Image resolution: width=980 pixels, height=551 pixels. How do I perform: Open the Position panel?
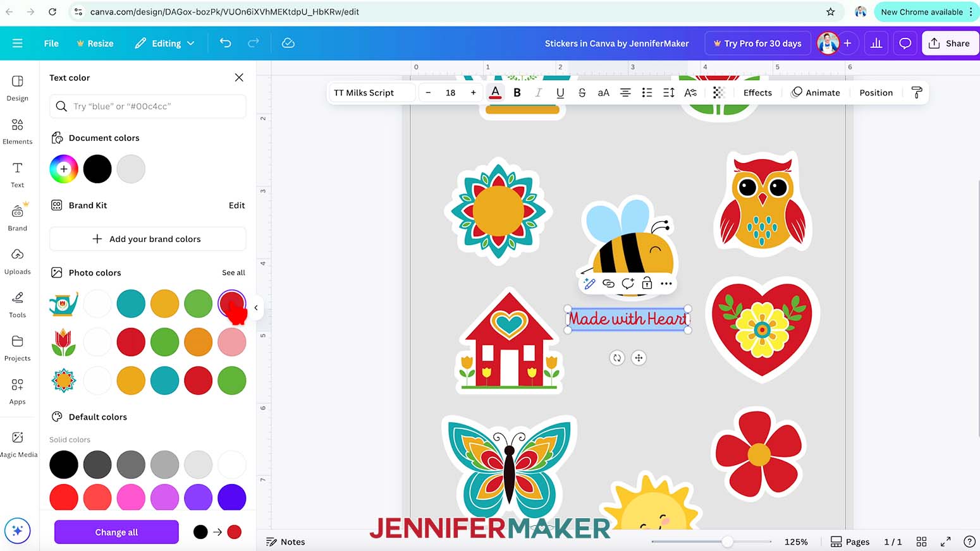click(x=876, y=92)
